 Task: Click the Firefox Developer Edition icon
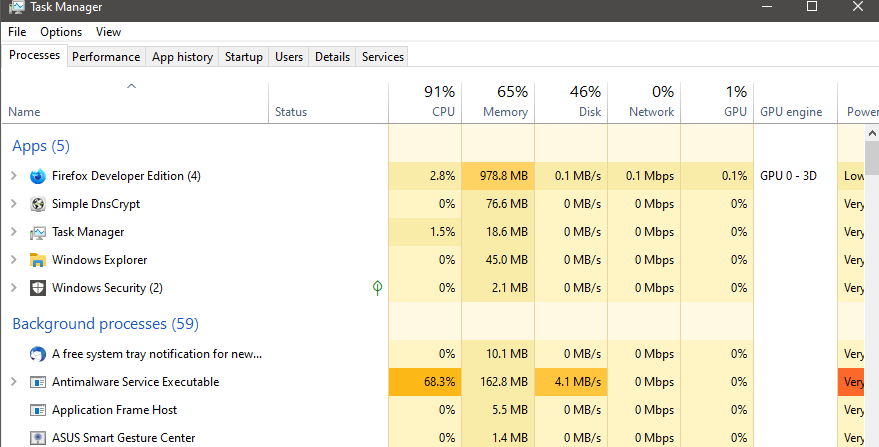coord(38,176)
